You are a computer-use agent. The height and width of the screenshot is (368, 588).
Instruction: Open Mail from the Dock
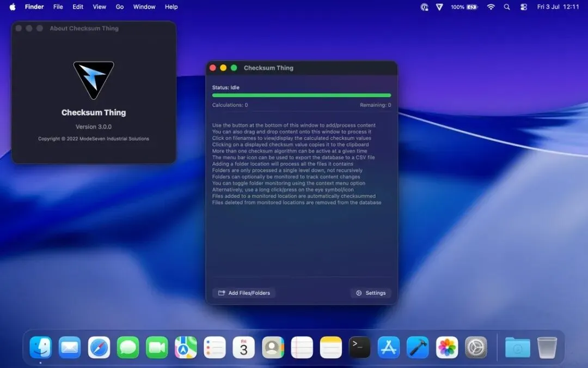tap(70, 347)
